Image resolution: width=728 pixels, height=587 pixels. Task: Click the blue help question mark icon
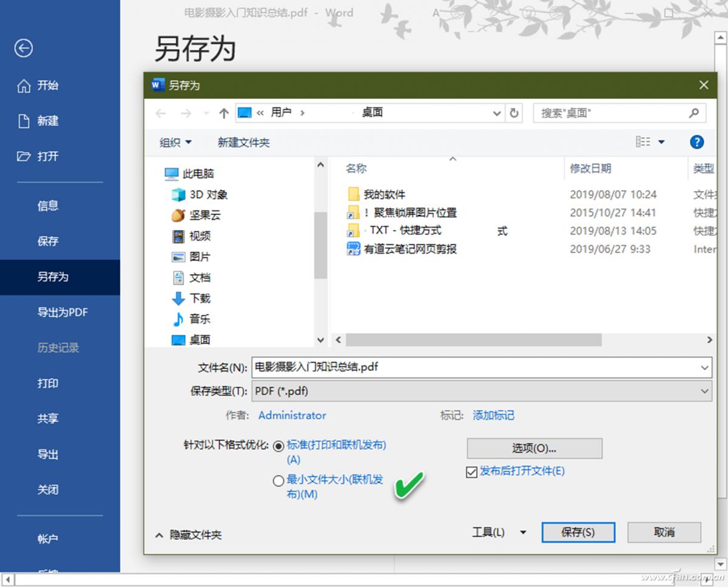coord(697,142)
